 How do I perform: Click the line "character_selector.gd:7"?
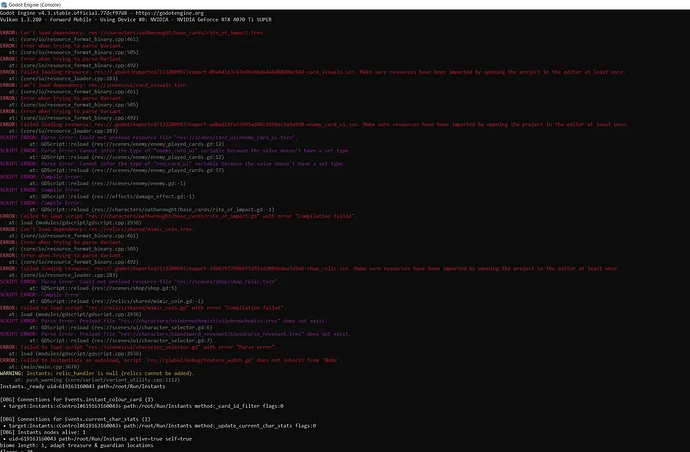point(121,341)
